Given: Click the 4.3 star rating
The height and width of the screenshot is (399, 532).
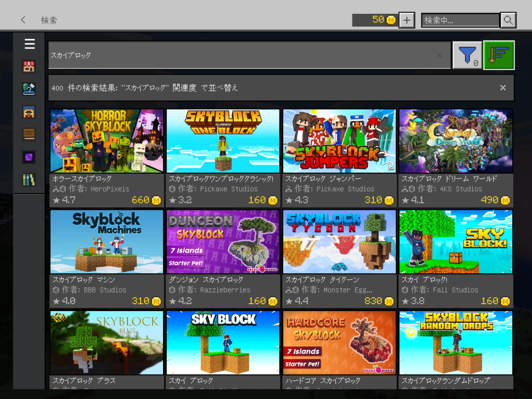Looking at the screenshot, I should [x=297, y=200].
